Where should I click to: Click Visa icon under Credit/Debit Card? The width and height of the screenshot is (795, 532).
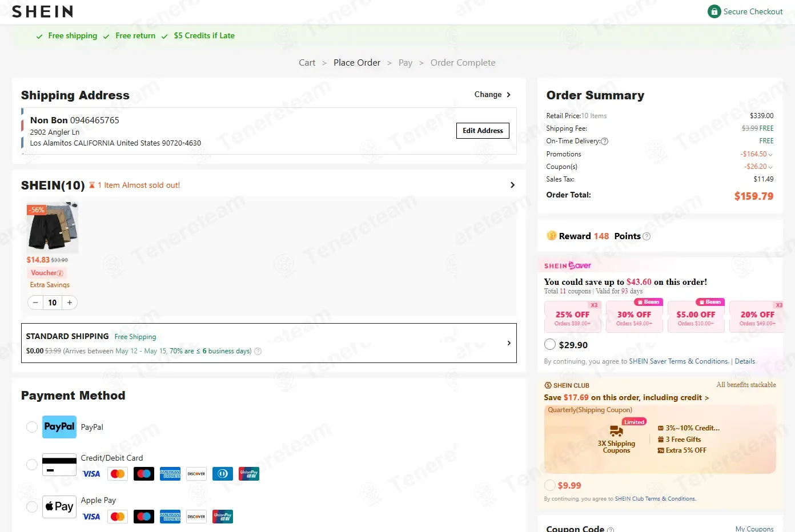tap(91, 474)
